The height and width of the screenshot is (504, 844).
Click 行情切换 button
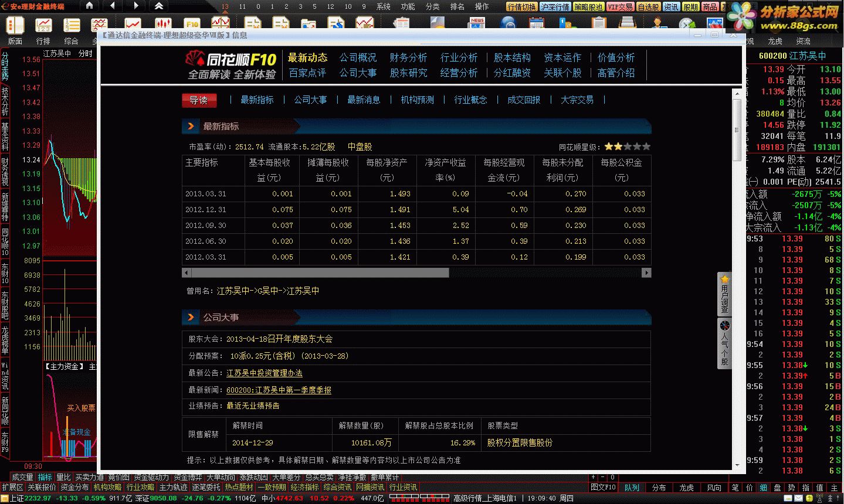[x=521, y=7]
